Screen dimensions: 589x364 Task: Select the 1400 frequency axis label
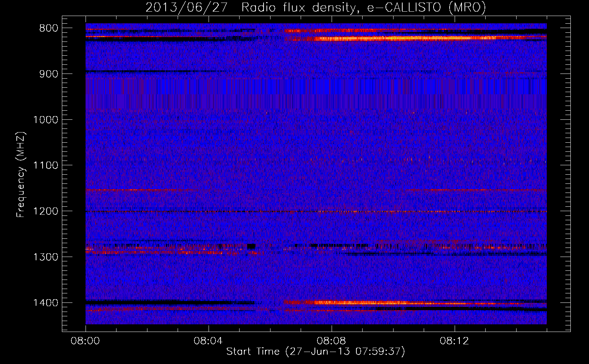(x=46, y=303)
